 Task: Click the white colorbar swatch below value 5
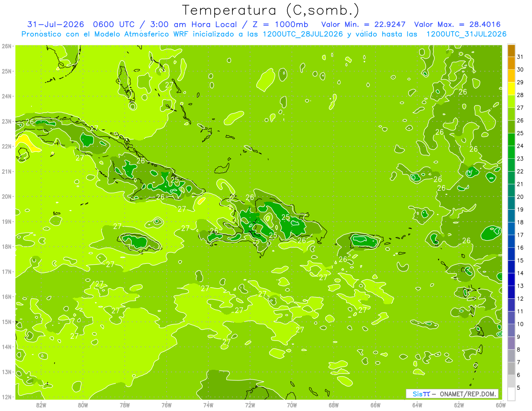coord(511,394)
